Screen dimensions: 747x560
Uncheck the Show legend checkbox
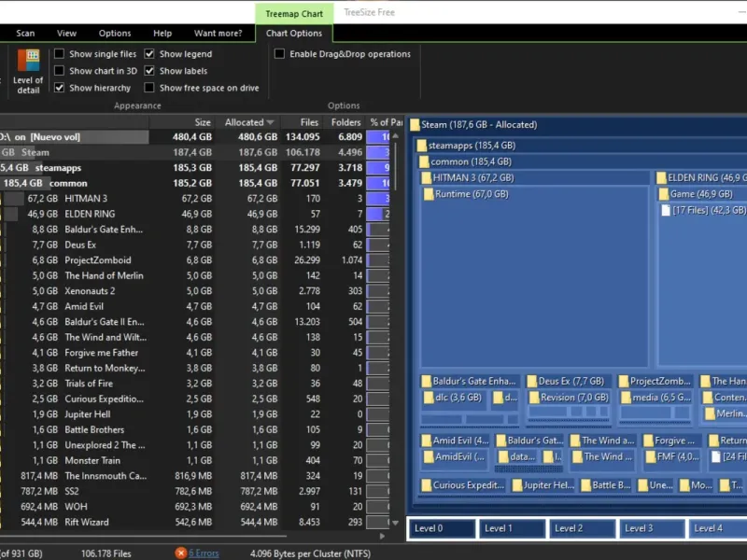(149, 54)
